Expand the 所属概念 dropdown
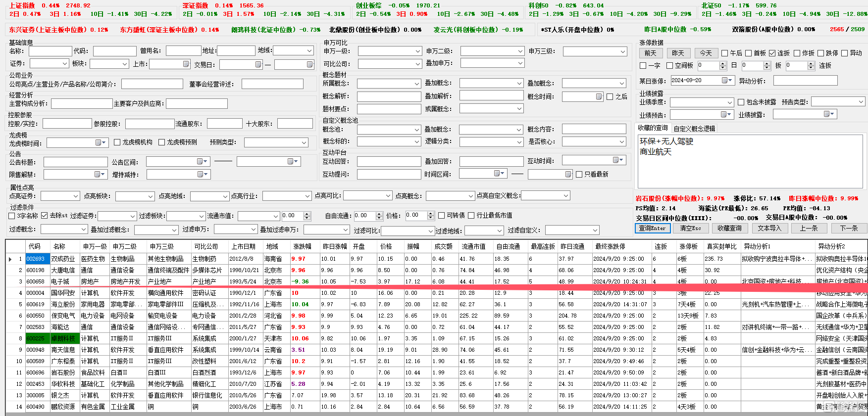This screenshot has height=416, width=868. tap(417, 84)
